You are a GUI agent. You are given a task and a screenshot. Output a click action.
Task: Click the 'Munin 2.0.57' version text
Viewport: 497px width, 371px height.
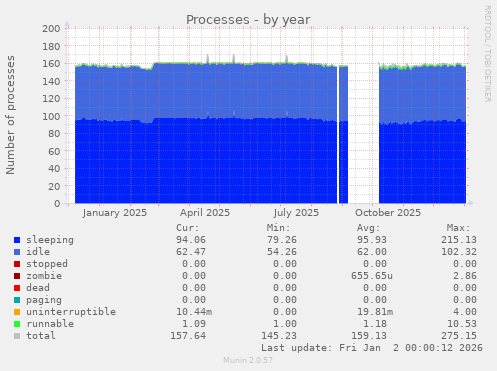point(248,360)
